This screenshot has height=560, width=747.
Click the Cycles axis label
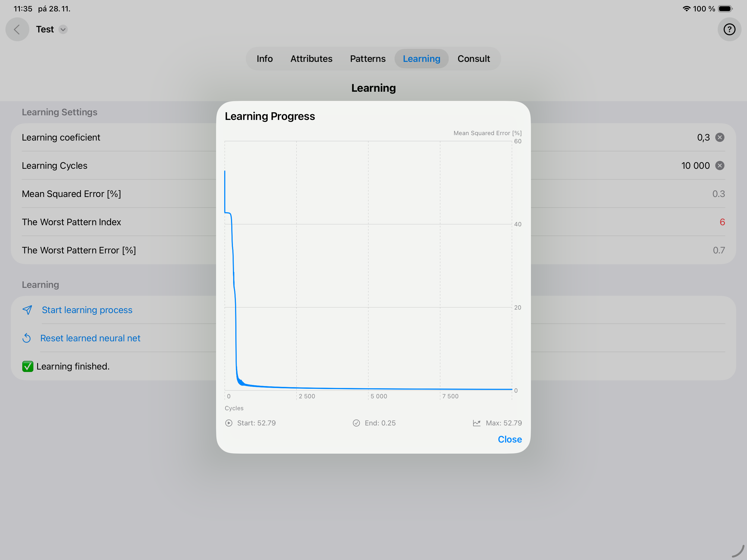click(x=234, y=408)
